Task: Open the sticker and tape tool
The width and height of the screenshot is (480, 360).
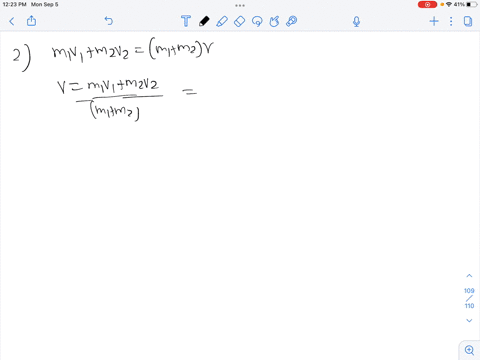Action: (x=292, y=21)
